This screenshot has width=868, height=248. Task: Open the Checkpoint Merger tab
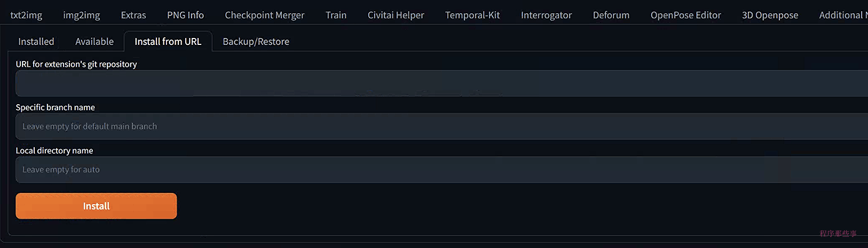tap(264, 15)
